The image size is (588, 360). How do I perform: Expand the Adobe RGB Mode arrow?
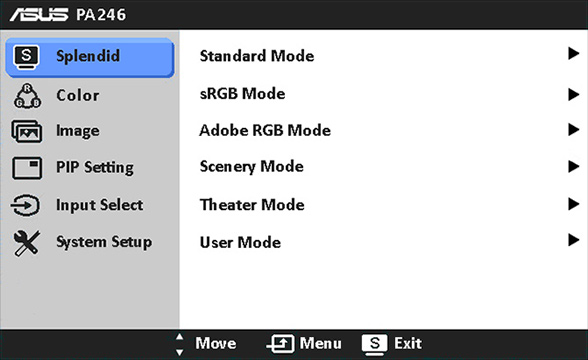coord(573,129)
